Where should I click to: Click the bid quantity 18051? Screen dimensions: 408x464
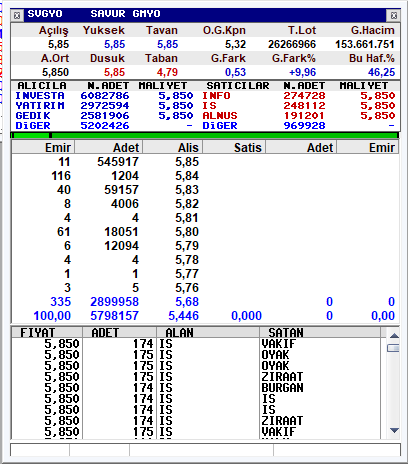click(x=121, y=232)
